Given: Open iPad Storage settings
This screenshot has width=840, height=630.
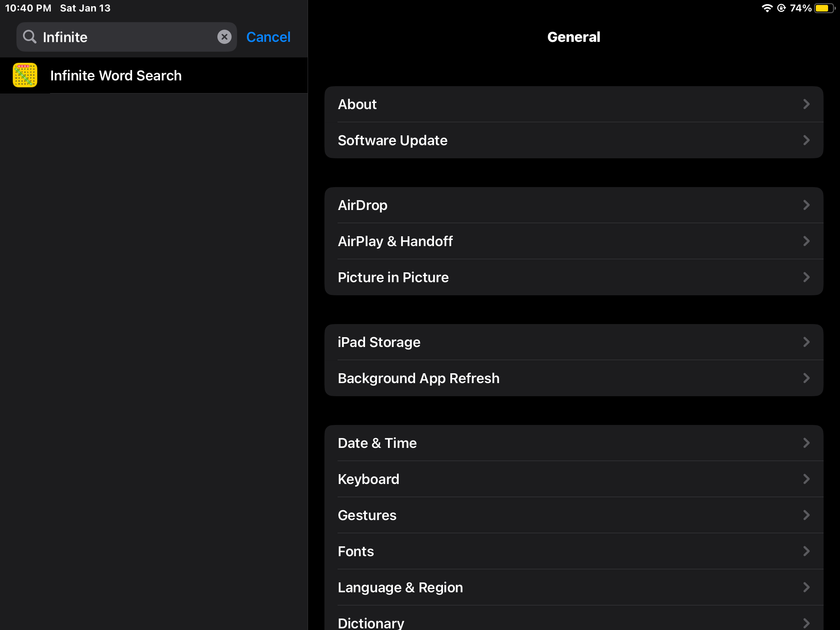Looking at the screenshot, I should click(x=573, y=342).
